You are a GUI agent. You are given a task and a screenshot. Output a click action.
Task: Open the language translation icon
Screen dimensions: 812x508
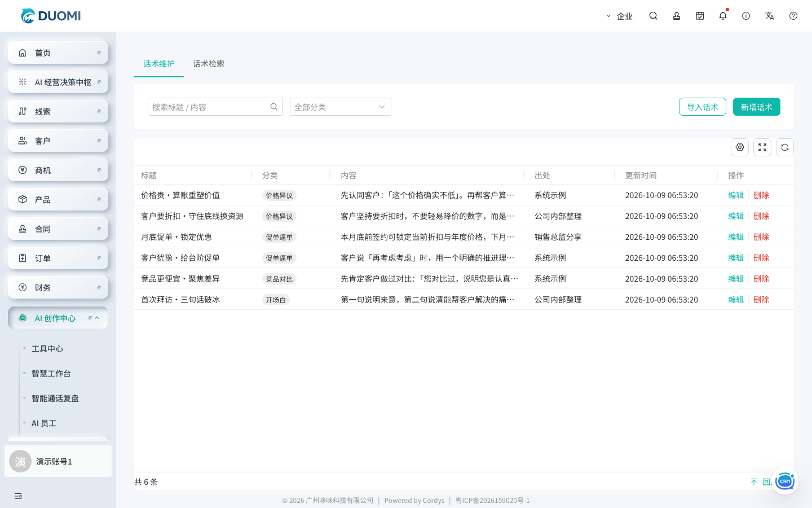(x=770, y=16)
